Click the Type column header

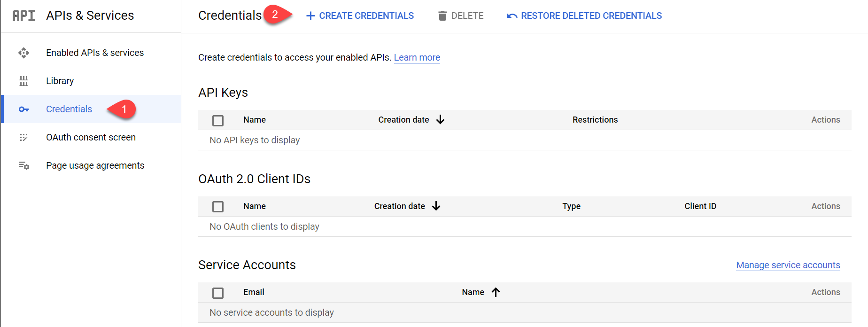click(x=572, y=206)
